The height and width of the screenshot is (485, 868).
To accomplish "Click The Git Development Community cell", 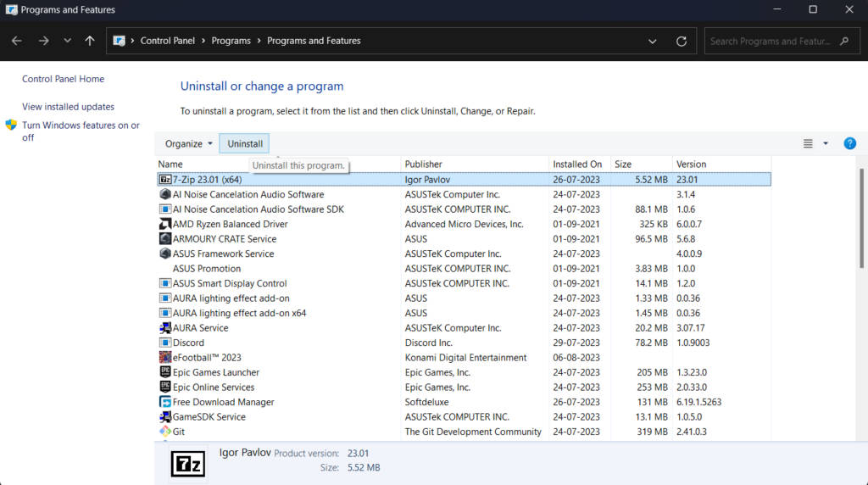I will point(473,432).
